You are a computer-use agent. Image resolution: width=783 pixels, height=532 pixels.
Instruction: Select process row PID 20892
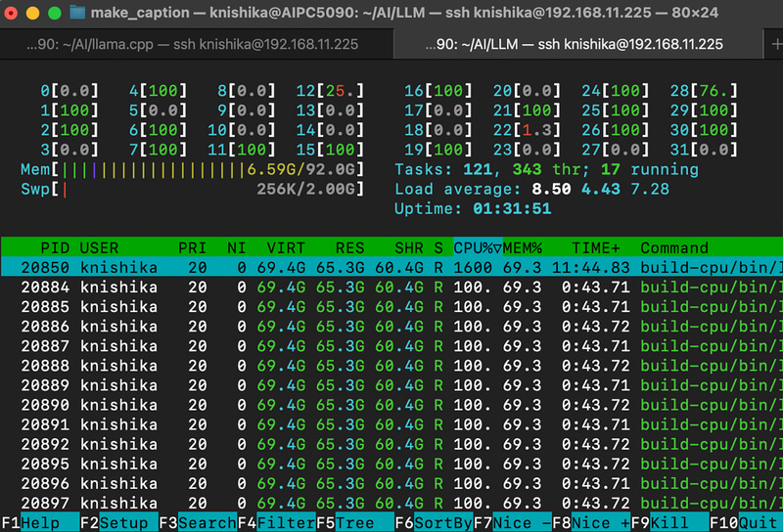click(x=391, y=444)
